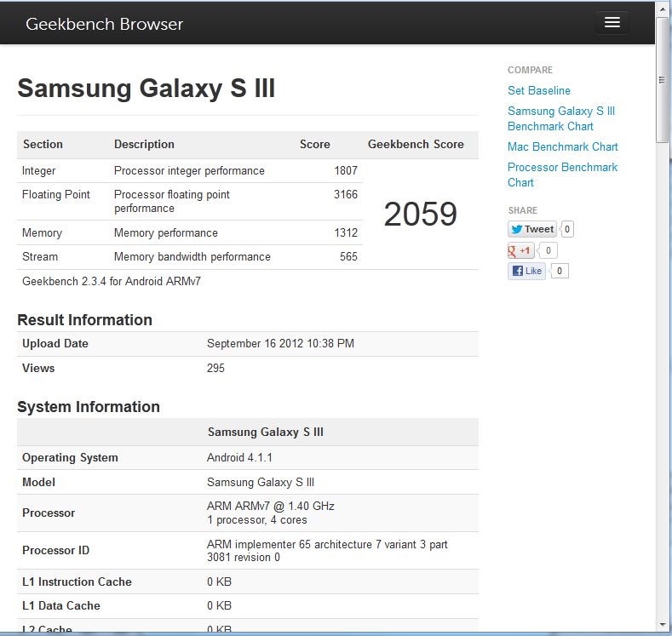The height and width of the screenshot is (636, 672).
Task: Click the 'Section' column header
Action: pyautogui.click(x=43, y=145)
